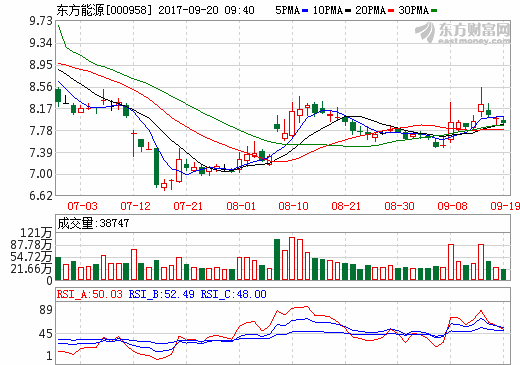Click the 08-21 date label
The width and height of the screenshot is (520, 365).
pyautogui.click(x=346, y=206)
